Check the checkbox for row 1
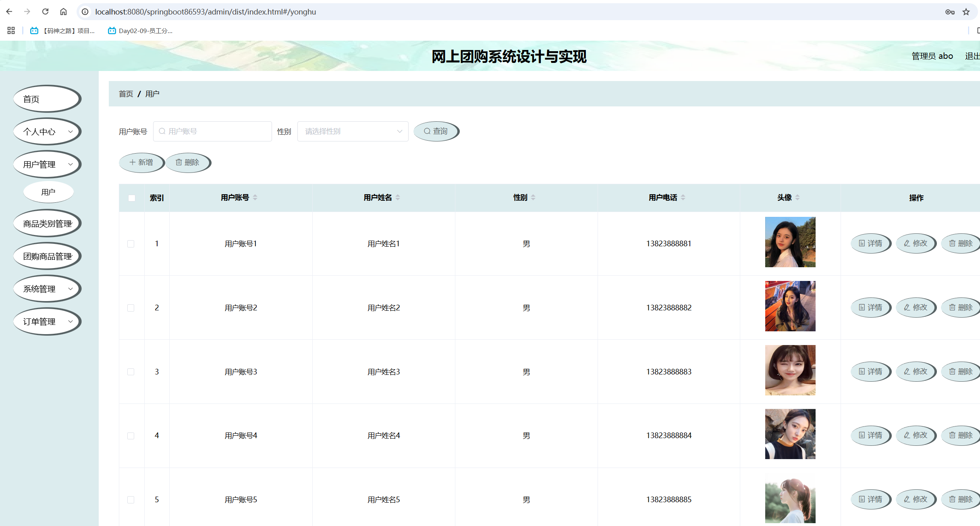 [131, 244]
